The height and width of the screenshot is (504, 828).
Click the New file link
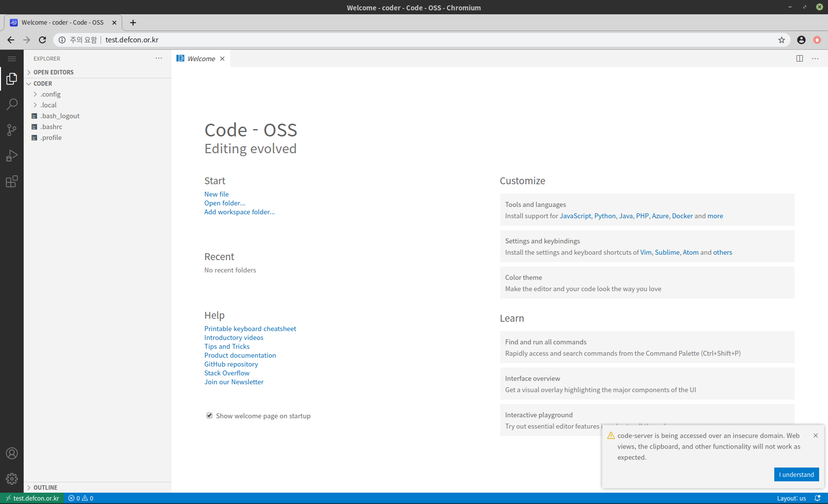click(x=216, y=194)
